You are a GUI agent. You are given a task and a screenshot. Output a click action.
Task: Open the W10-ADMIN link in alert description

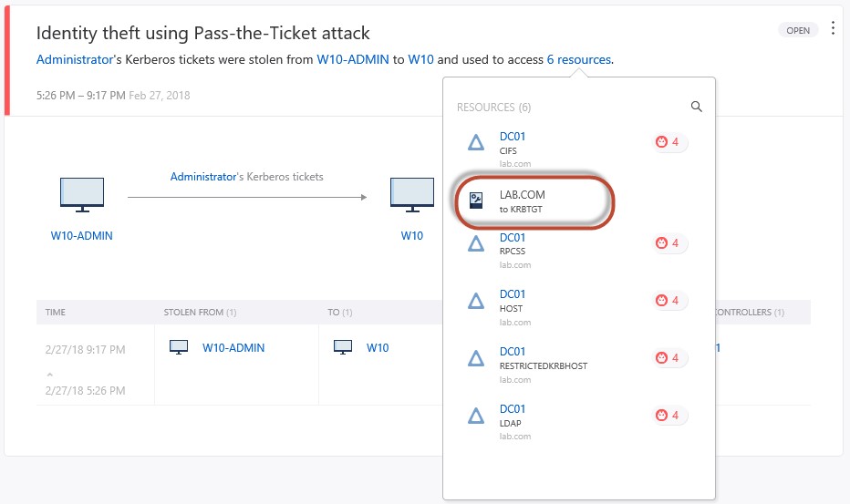pyautogui.click(x=352, y=60)
